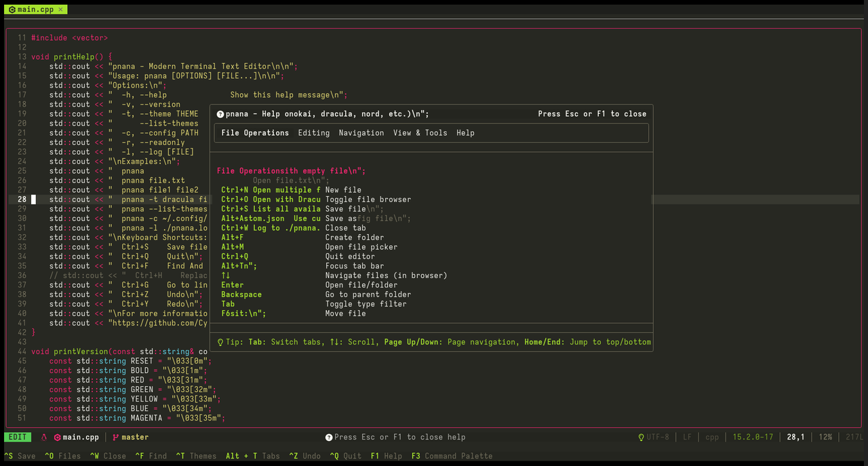Click the Tip line at the bottom of the help dialog
Screen dimensions: 868x466
point(434,342)
